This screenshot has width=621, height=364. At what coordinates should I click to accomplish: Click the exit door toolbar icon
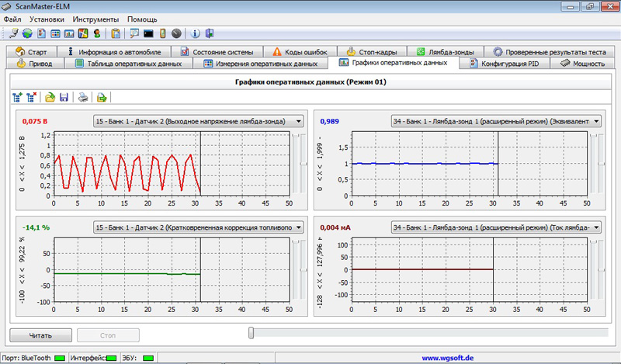210,33
